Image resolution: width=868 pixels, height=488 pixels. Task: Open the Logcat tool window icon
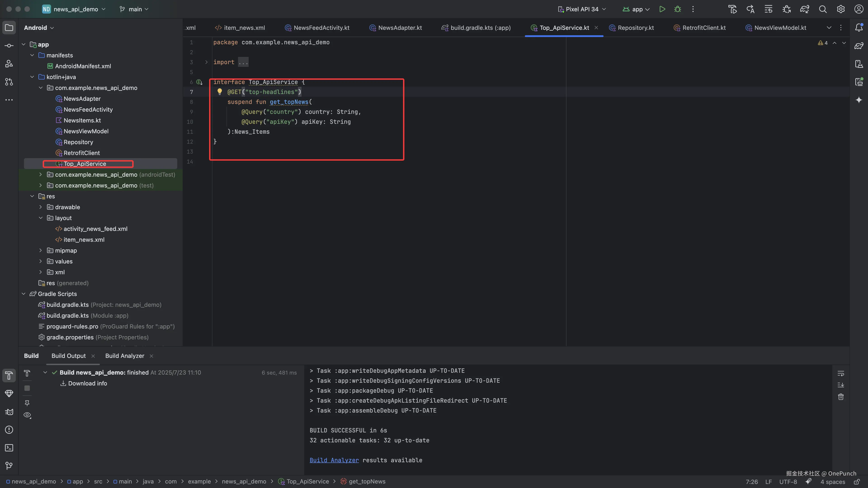[x=9, y=412]
